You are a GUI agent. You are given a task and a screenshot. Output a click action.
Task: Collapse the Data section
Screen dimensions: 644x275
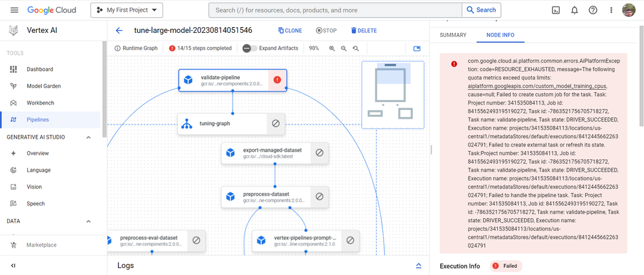[x=88, y=221]
